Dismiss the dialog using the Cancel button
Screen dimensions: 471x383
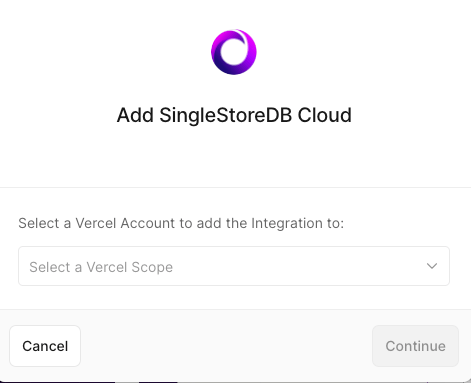pyautogui.click(x=45, y=346)
